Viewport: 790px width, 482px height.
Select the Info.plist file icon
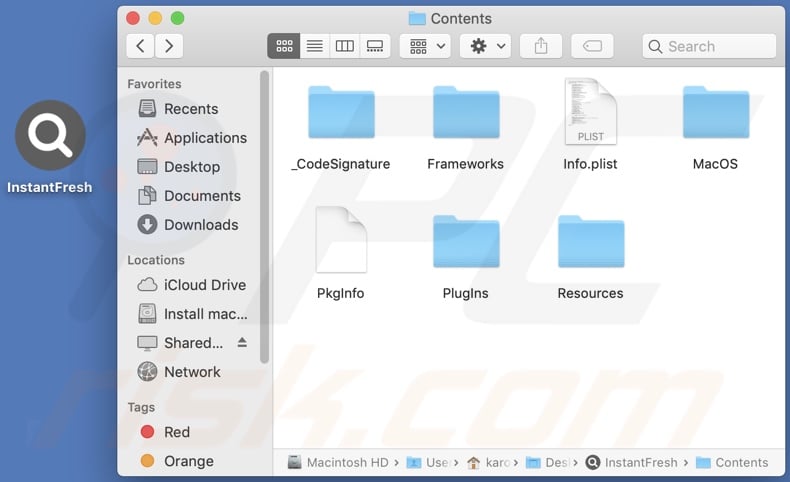[x=590, y=112]
